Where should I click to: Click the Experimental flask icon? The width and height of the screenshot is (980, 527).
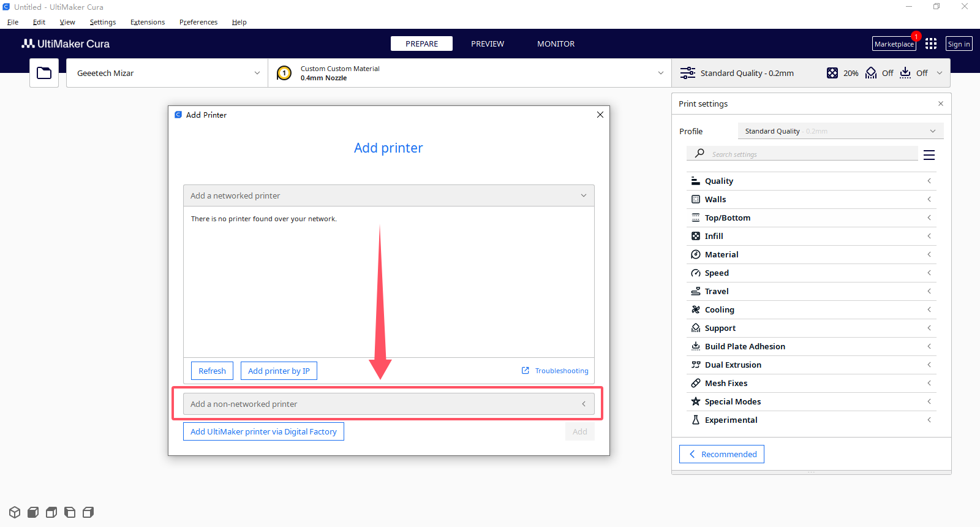point(696,420)
